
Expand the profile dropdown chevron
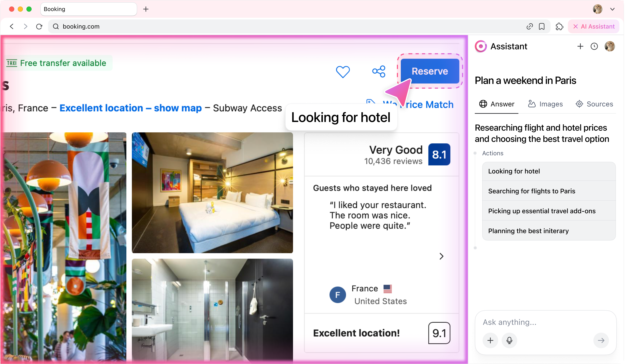coord(612,9)
